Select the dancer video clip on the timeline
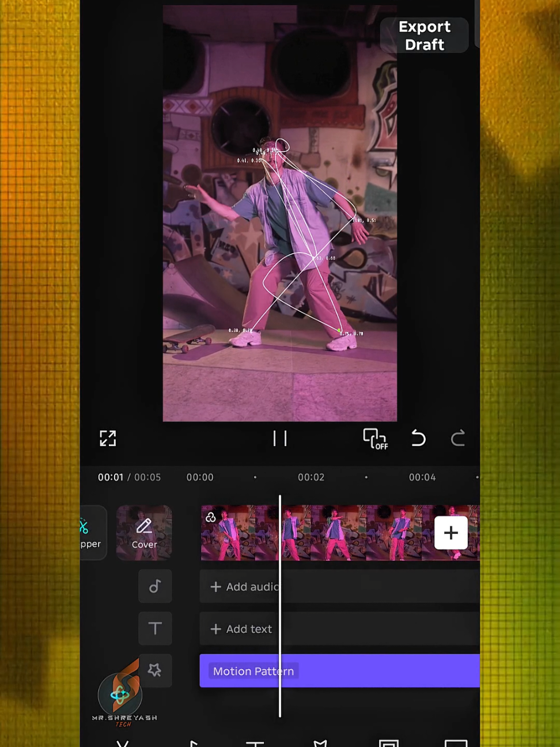The width and height of the screenshot is (560, 747). point(340,533)
